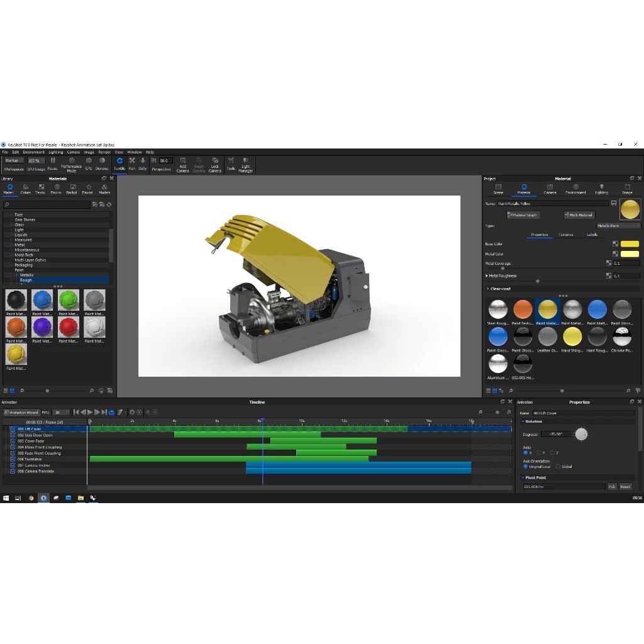Click the Lock Camera icon
This screenshot has width=644, height=644.
[x=215, y=164]
